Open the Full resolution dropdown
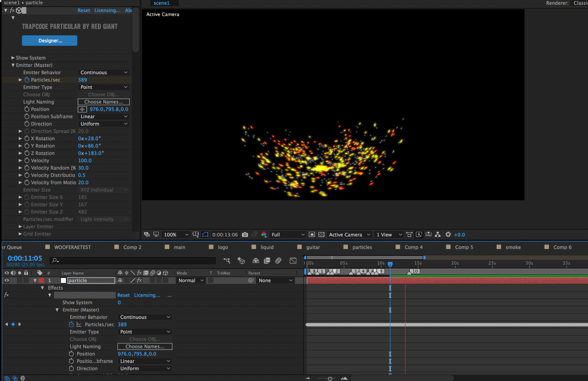 (x=287, y=235)
